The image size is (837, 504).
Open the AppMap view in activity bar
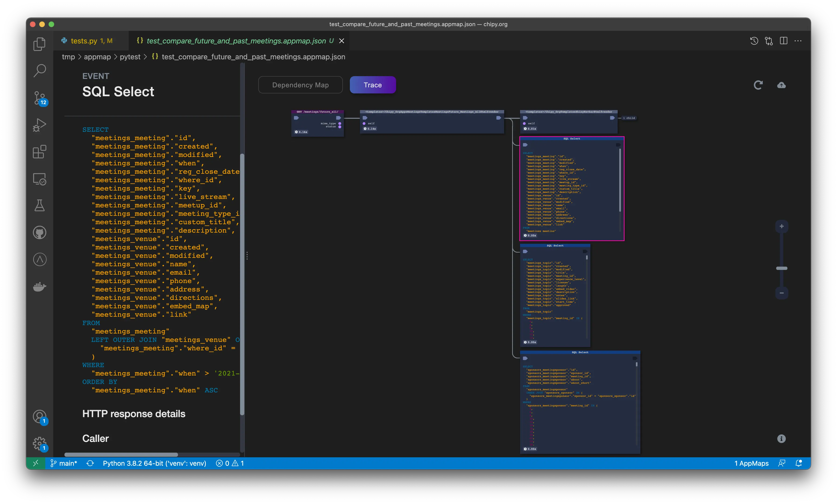pyautogui.click(x=39, y=260)
